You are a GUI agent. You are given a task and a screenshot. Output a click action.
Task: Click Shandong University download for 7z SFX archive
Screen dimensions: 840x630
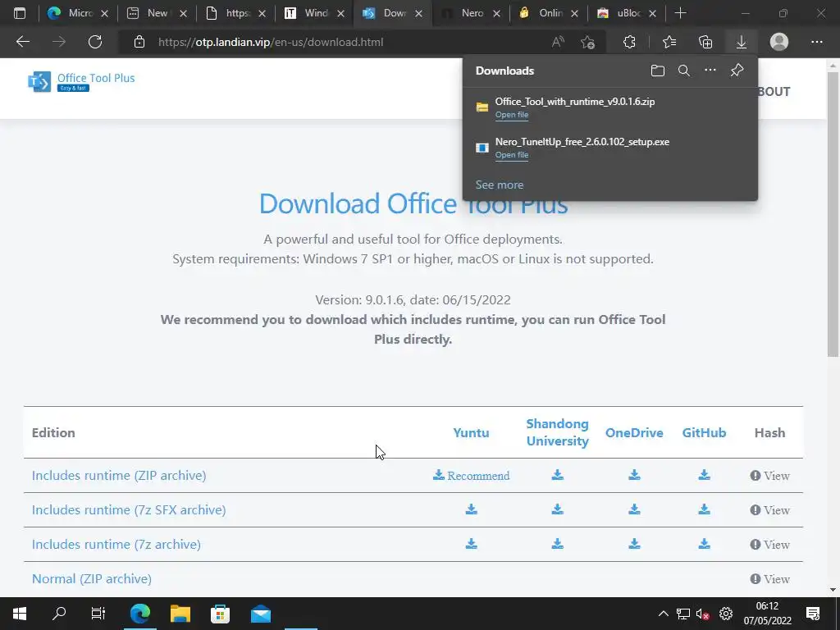558,509
